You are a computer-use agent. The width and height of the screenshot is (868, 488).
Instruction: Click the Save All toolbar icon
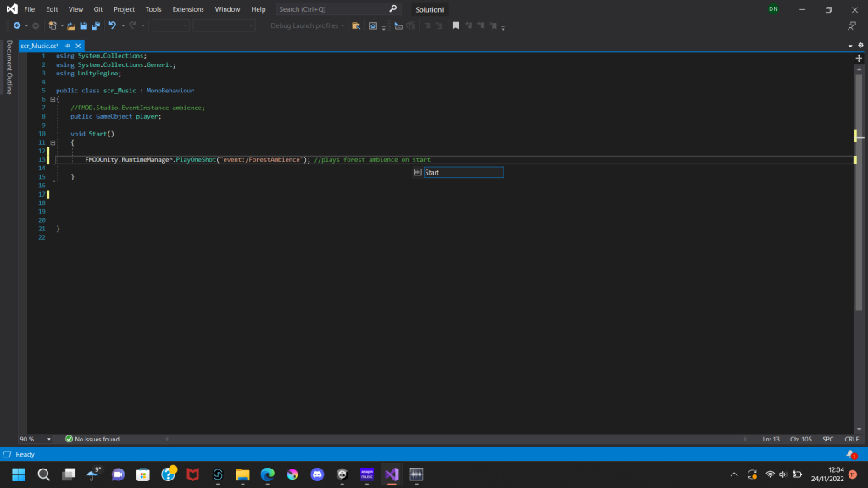(94, 25)
